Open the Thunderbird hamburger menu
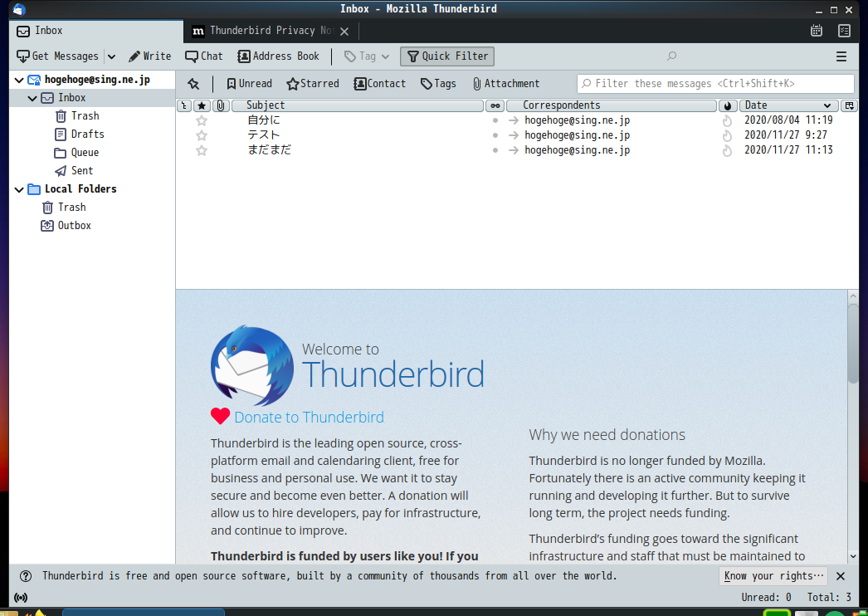This screenshot has width=868, height=616. pos(841,56)
